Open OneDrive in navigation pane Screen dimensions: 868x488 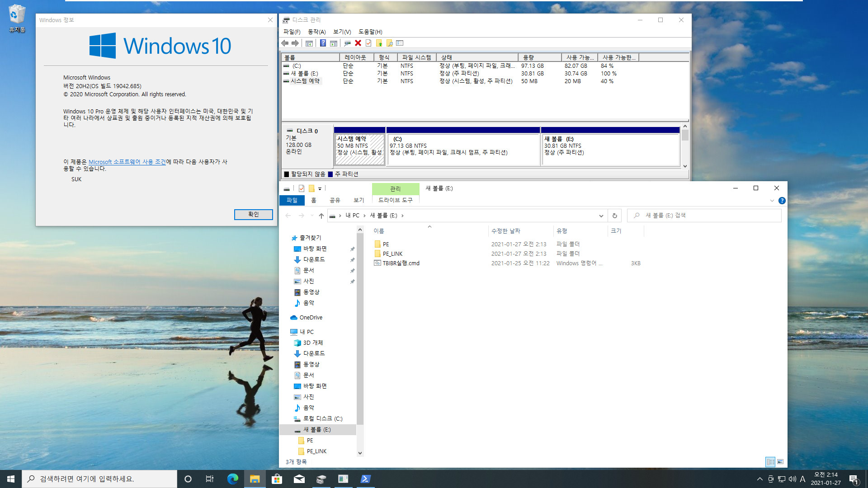pyautogui.click(x=311, y=318)
